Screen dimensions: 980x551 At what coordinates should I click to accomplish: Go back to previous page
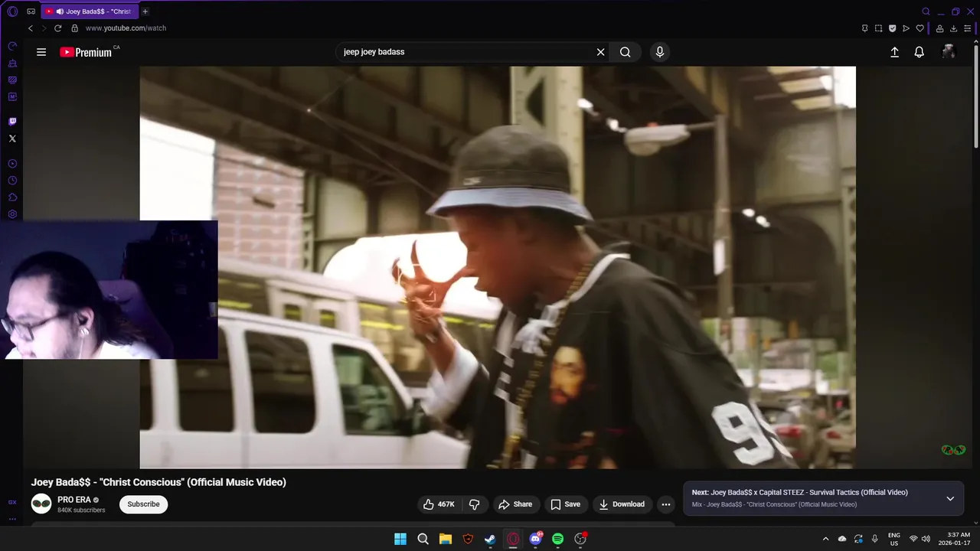pyautogui.click(x=31, y=28)
